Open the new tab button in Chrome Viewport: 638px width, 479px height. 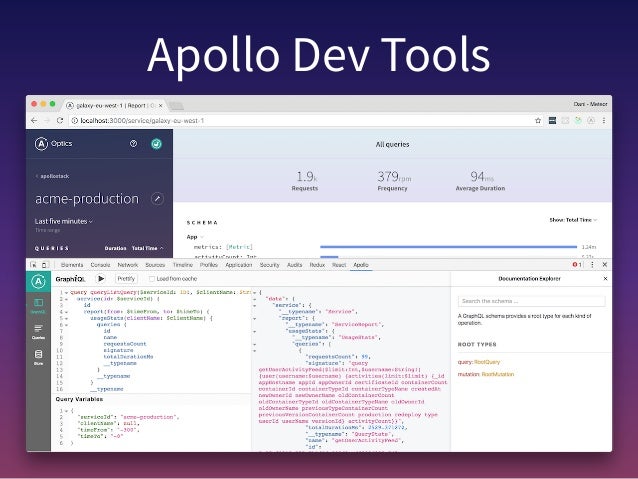[x=177, y=106]
